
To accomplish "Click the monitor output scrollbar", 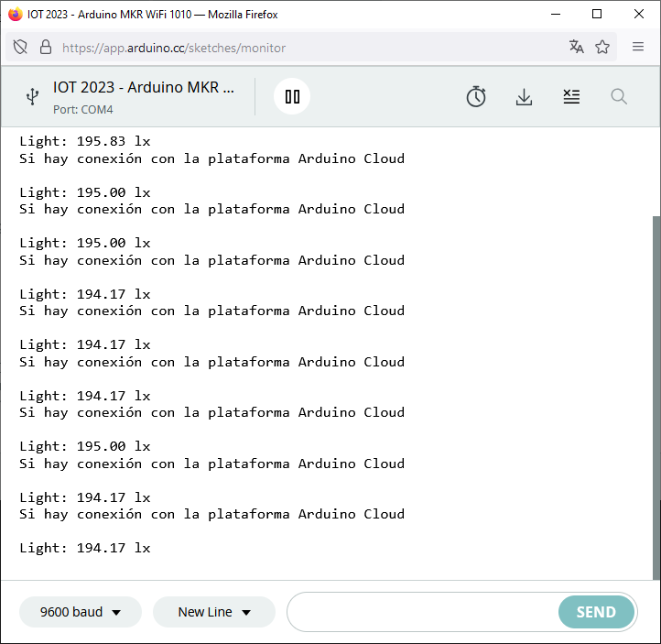I will coord(656,398).
